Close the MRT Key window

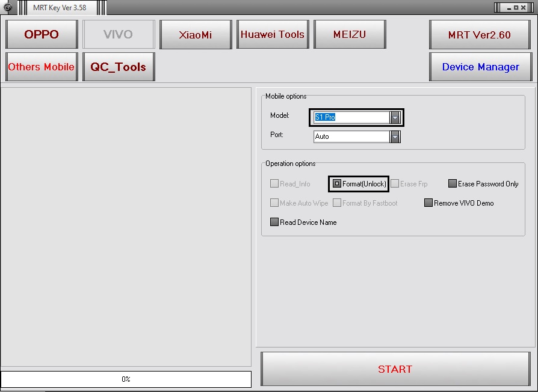(x=523, y=8)
